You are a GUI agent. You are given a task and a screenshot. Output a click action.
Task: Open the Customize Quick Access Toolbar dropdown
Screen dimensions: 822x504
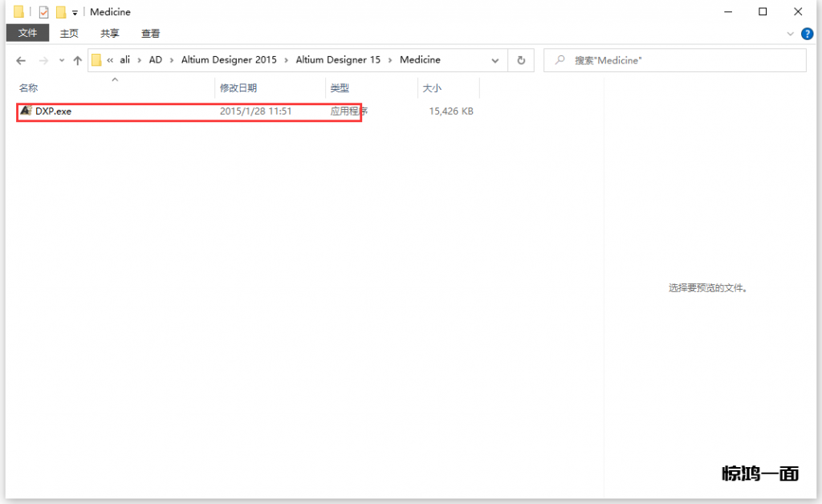point(75,13)
